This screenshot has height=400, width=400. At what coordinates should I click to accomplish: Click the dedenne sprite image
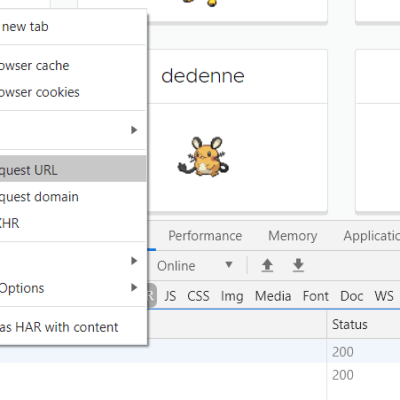(204, 157)
